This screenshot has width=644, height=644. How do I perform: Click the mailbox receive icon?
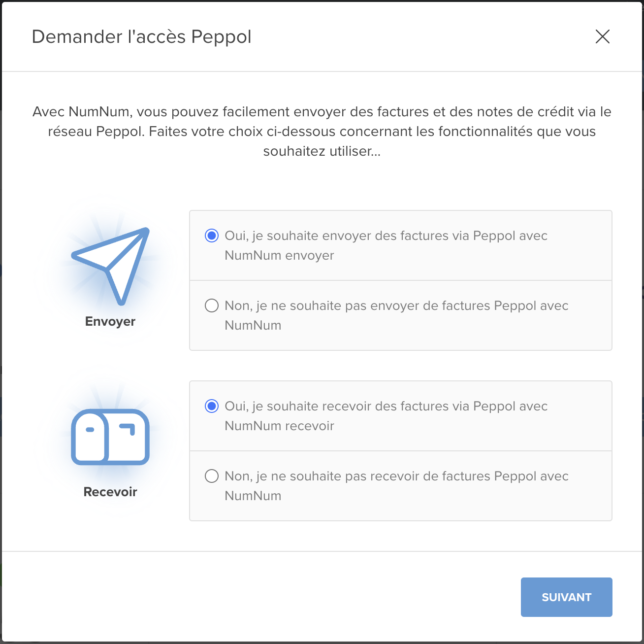coord(110,437)
